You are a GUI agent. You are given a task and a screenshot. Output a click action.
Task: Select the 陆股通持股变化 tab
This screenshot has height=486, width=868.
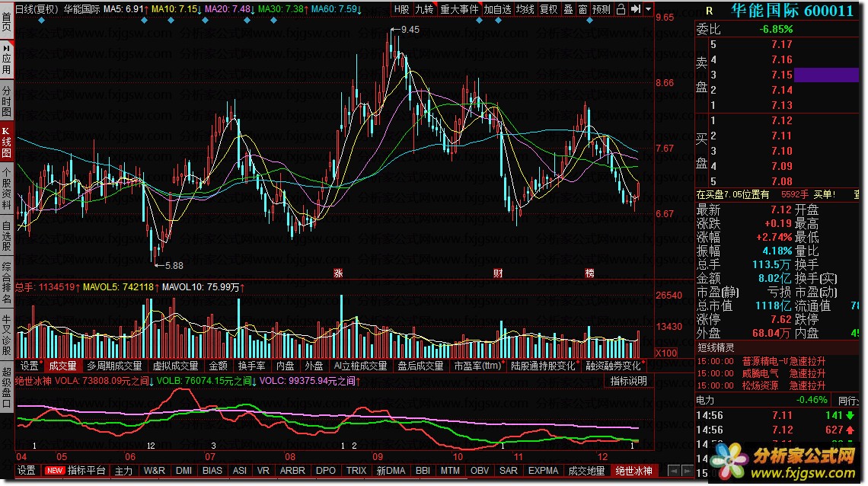click(x=543, y=366)
